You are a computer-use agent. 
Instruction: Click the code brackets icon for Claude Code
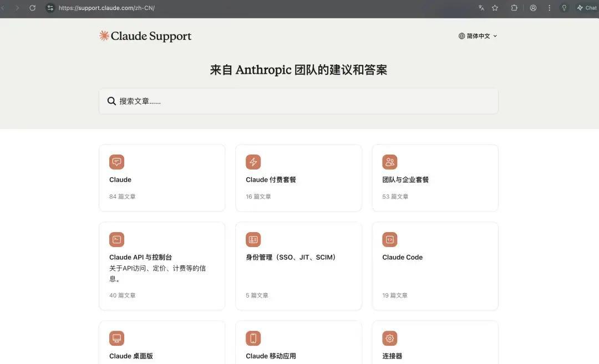point(390,239)
